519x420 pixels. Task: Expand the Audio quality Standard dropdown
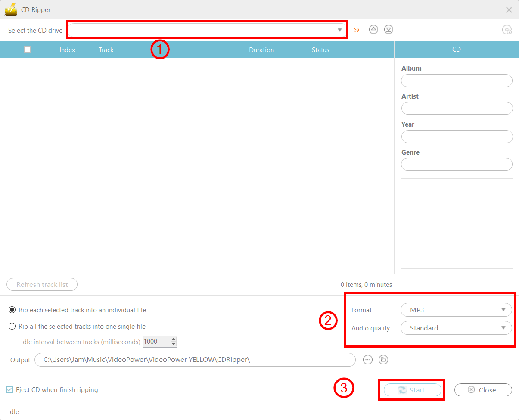click(x=456, y=328)
